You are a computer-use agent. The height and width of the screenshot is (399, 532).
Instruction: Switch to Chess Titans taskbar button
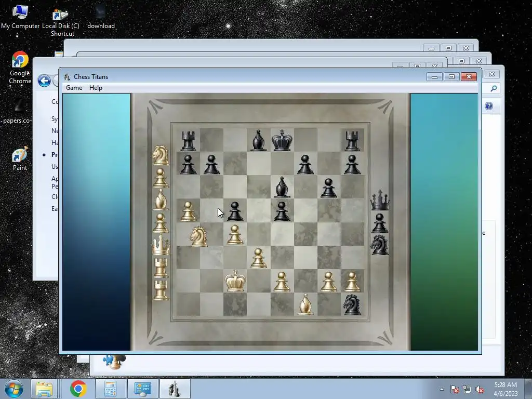[175, 389]
